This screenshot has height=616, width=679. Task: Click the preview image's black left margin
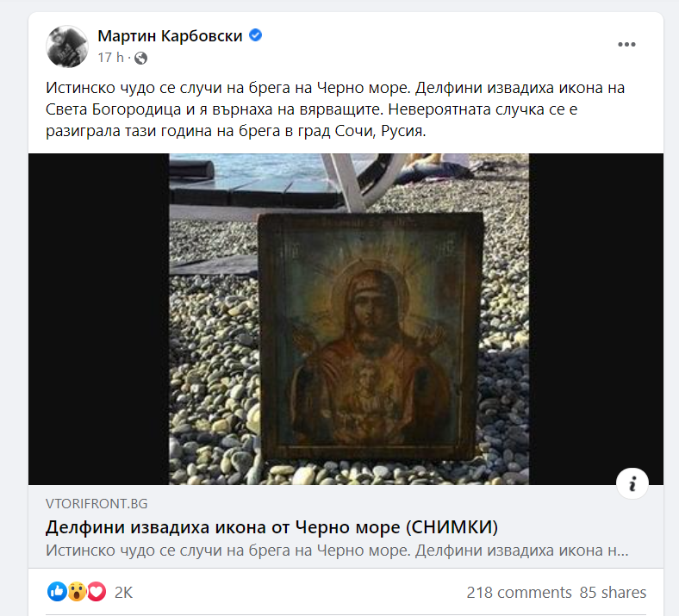[x=99, y=319]
